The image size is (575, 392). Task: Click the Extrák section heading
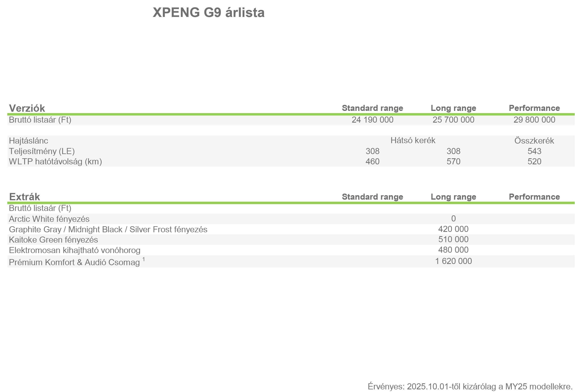(x=24, y=197)
